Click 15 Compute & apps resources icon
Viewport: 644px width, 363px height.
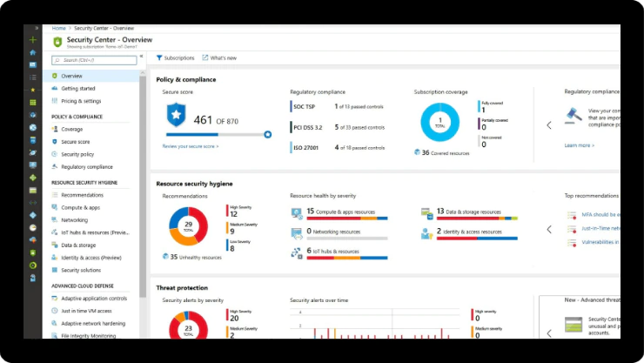click(297, 213)
